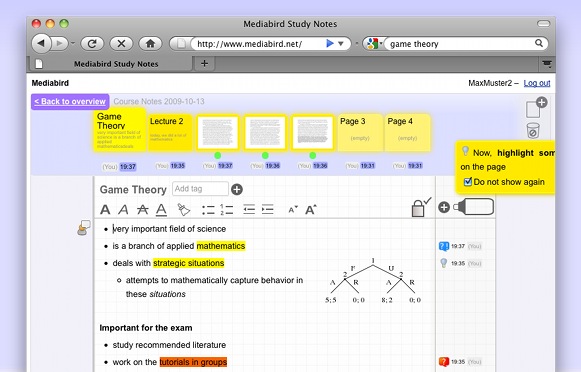Apply bold formatting in notes toolbar

[x=105, y=210]
